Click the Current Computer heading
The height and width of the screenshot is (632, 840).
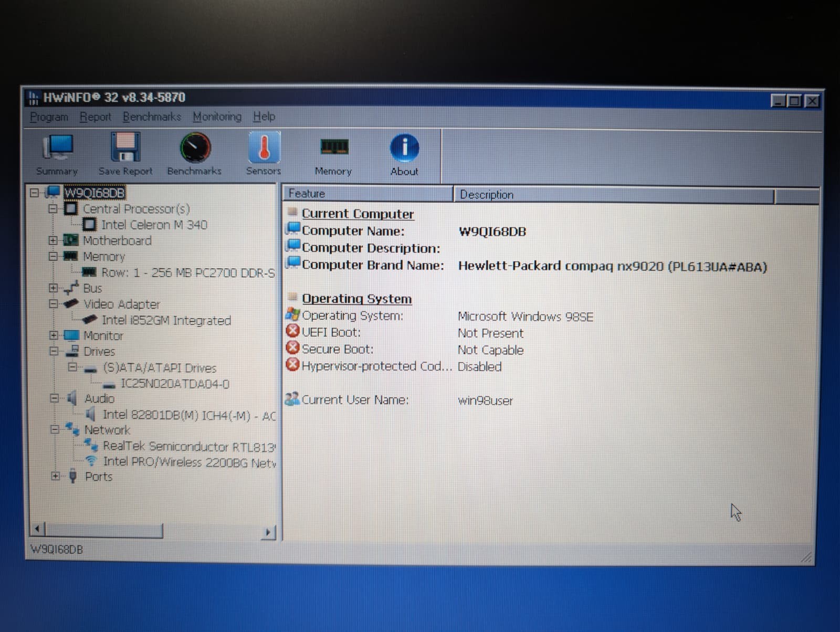[358, 214]
